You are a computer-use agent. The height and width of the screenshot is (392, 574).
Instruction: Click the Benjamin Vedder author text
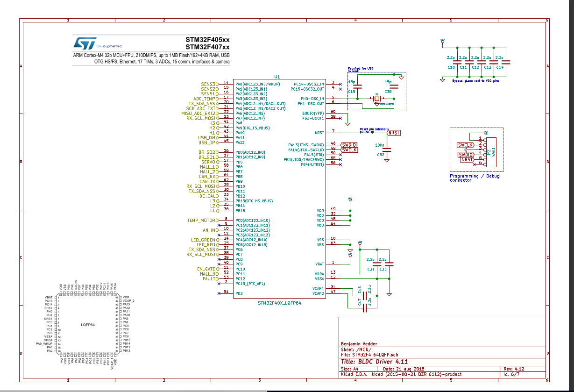point(360,344)
